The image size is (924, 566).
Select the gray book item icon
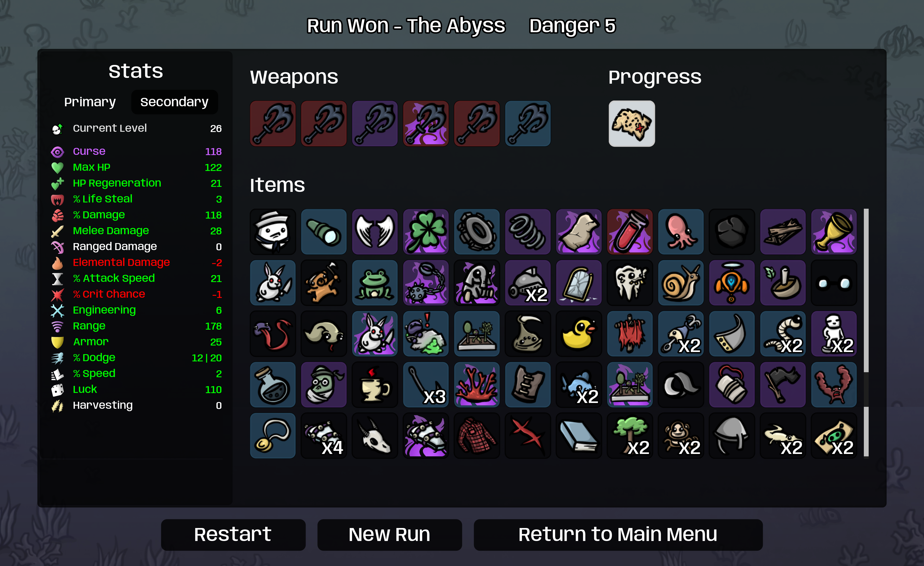[x=579, y=435]
